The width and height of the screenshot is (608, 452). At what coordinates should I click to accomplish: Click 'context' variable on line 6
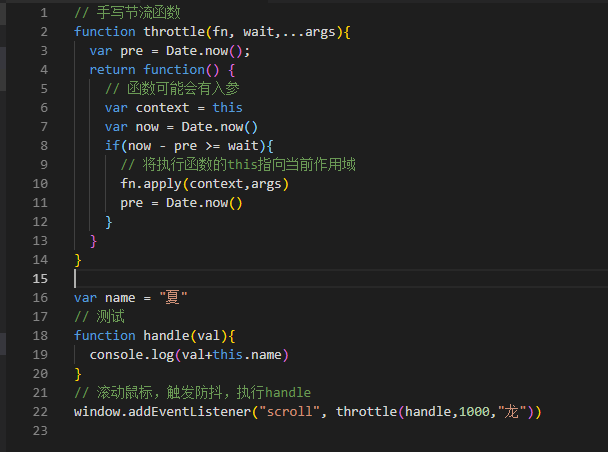coord(162,108)
